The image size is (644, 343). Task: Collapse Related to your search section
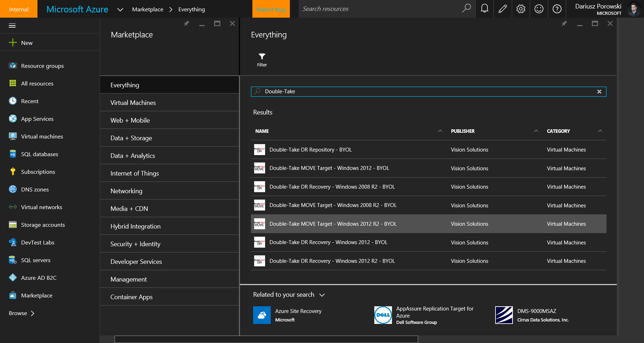[x=322, y=295]
